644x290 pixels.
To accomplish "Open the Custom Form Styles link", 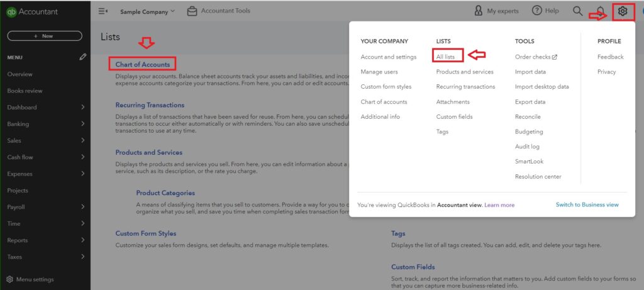I will [x=146, y=233].
